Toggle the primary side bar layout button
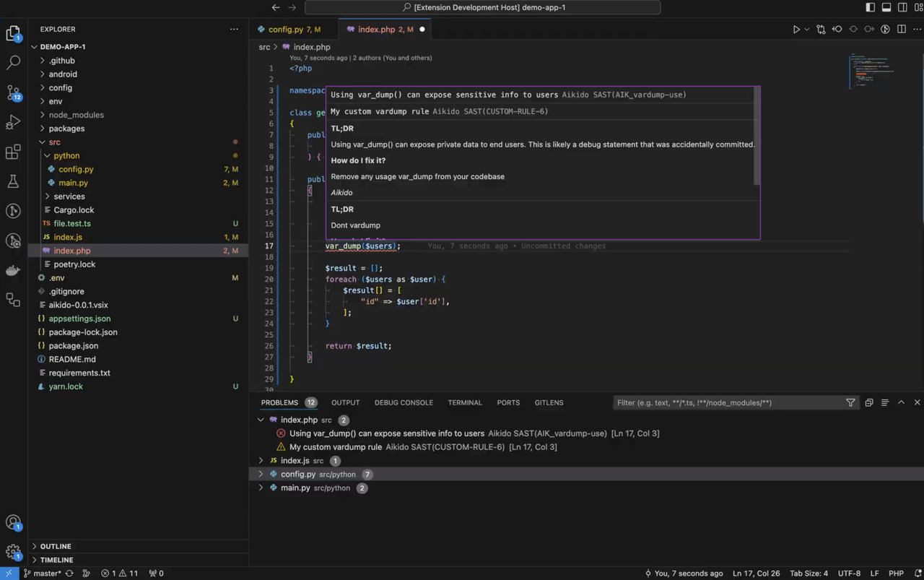 pos(871,7)
